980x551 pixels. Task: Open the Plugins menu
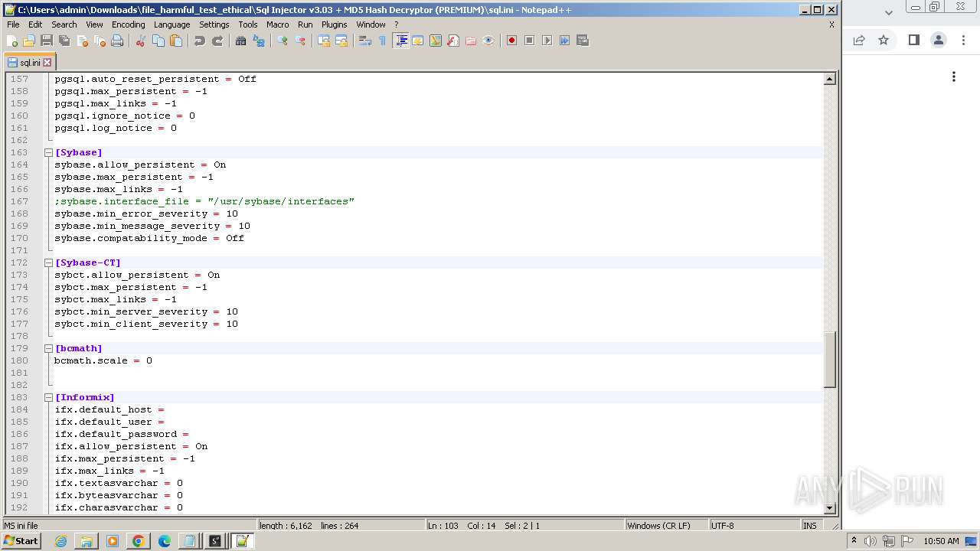pos(334,24)
